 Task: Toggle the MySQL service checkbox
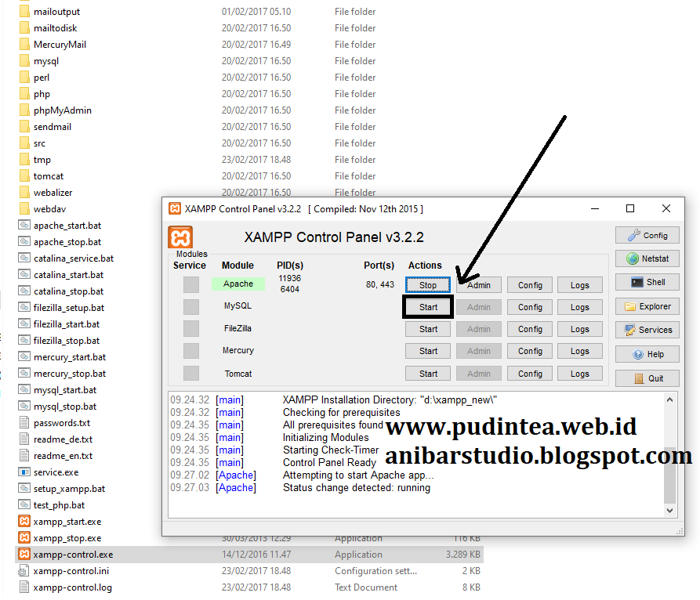pyautogui.click(x=191, y=306)
